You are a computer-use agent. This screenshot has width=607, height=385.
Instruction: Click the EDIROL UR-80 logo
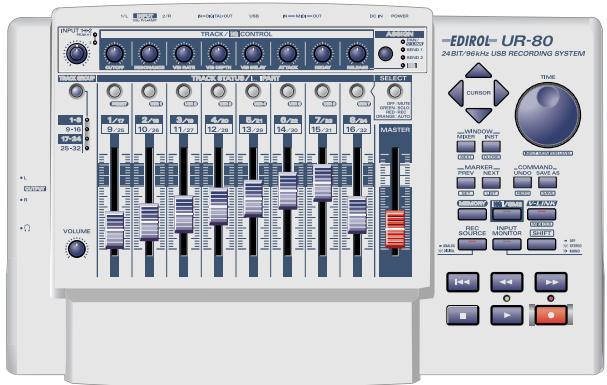point(498,41)
